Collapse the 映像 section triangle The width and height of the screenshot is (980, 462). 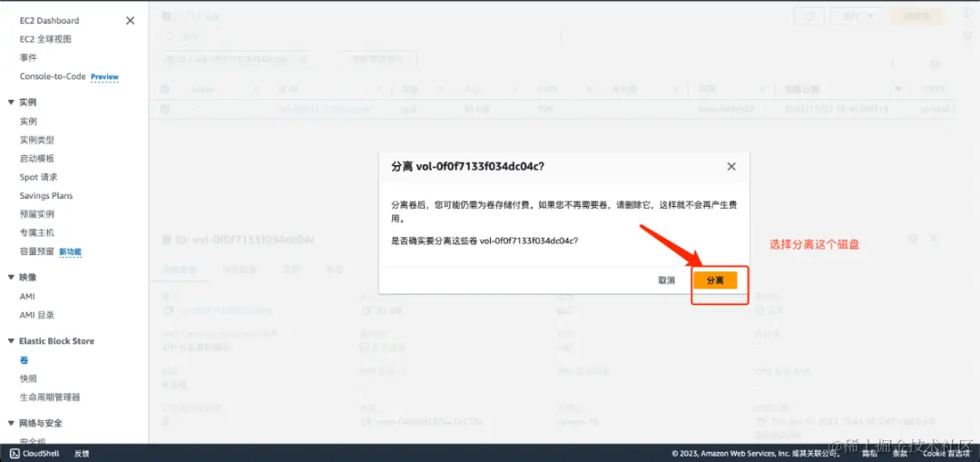pos(11,277)
